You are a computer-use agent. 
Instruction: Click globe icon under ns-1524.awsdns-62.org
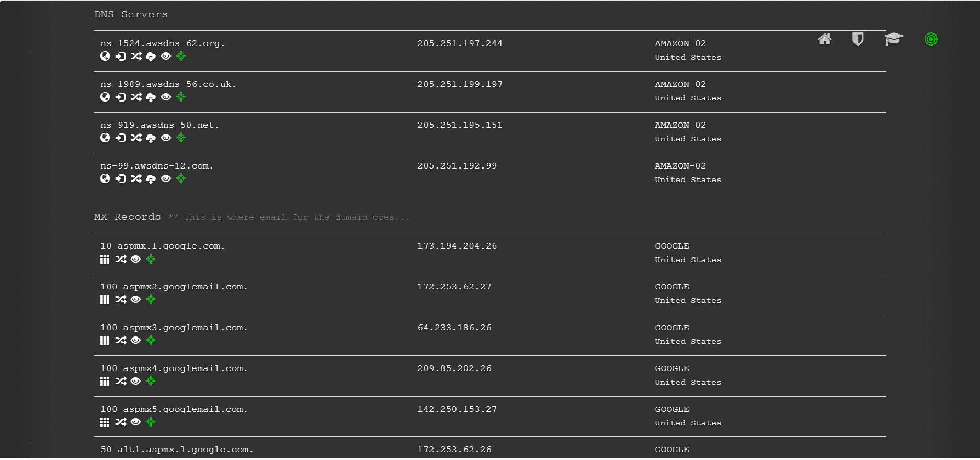(x=105, y=56)
